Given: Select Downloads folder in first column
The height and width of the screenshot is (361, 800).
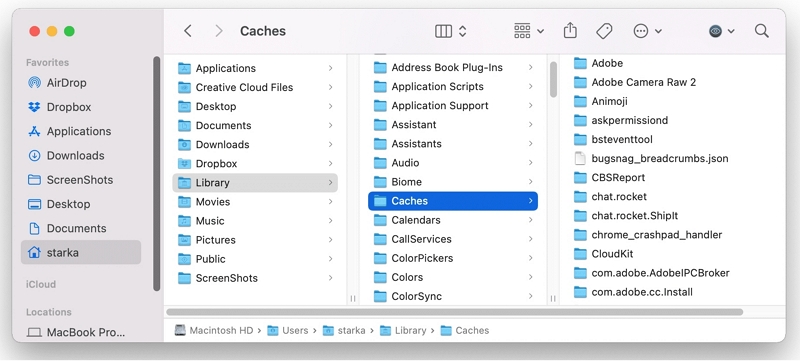Looking at the screenshot, I should point(255,144).
